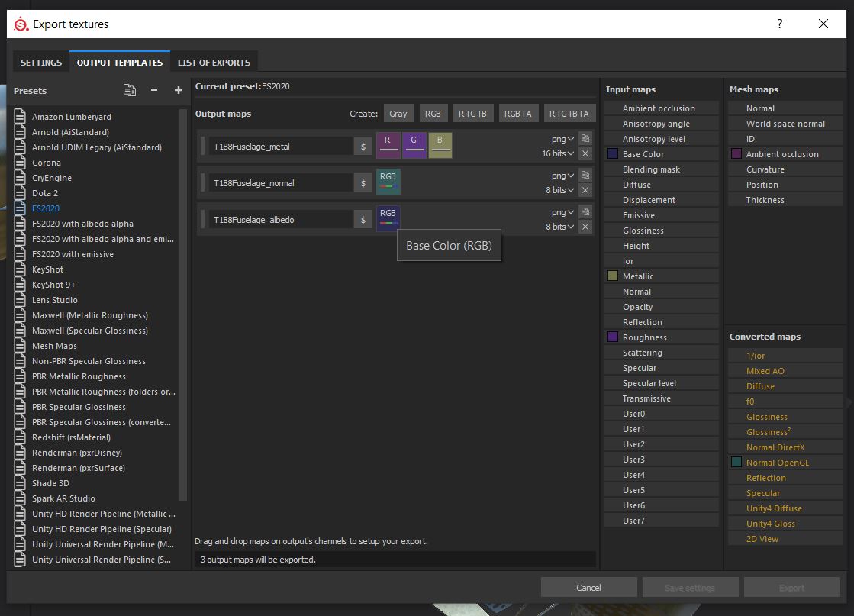Viewport: 854px width, 616px height.
Task: Open help via the question mark icon
Action: click(x=779, y=24)
